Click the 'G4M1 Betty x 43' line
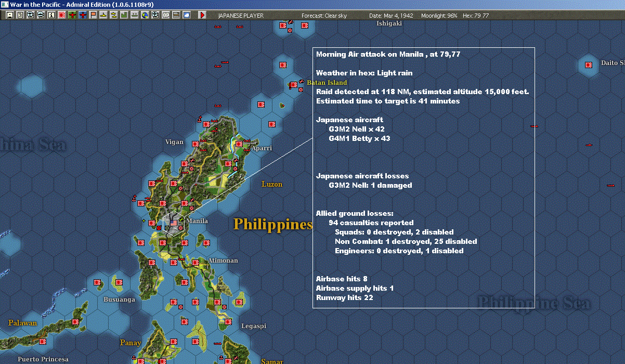 pyautogui.click(x=359, y=138)
